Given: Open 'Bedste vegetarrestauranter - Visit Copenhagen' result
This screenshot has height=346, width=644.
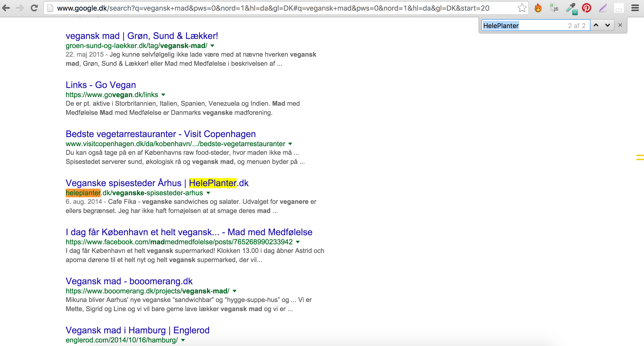Looking at the screenshot, I should pyautogui.click(x=161, y=134).
